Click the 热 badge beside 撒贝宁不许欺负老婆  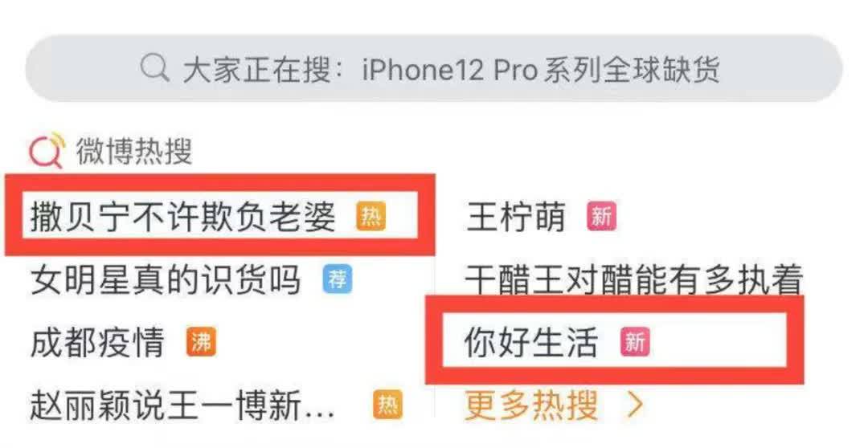point(371,216)
